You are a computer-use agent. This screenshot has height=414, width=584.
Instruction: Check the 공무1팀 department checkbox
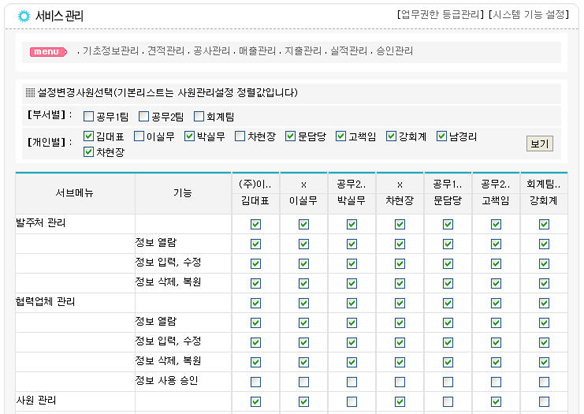[88, 117]
